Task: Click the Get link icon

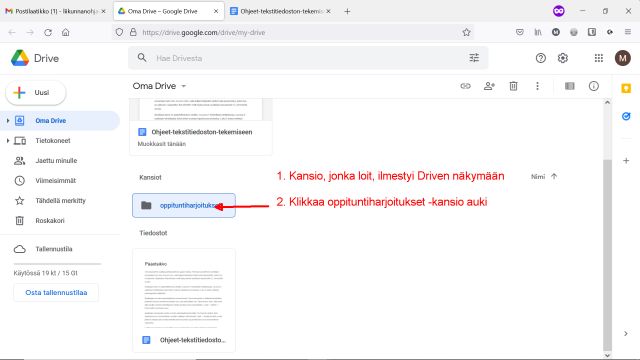Action: 465,86
